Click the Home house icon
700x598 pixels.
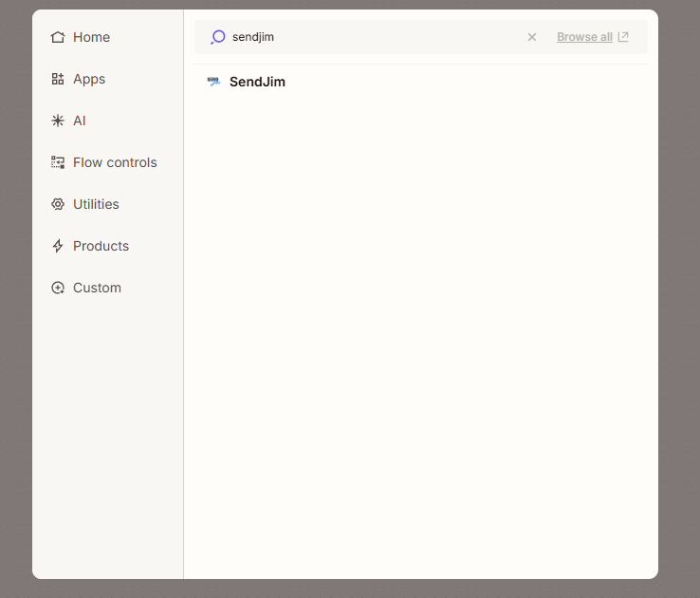58,37
